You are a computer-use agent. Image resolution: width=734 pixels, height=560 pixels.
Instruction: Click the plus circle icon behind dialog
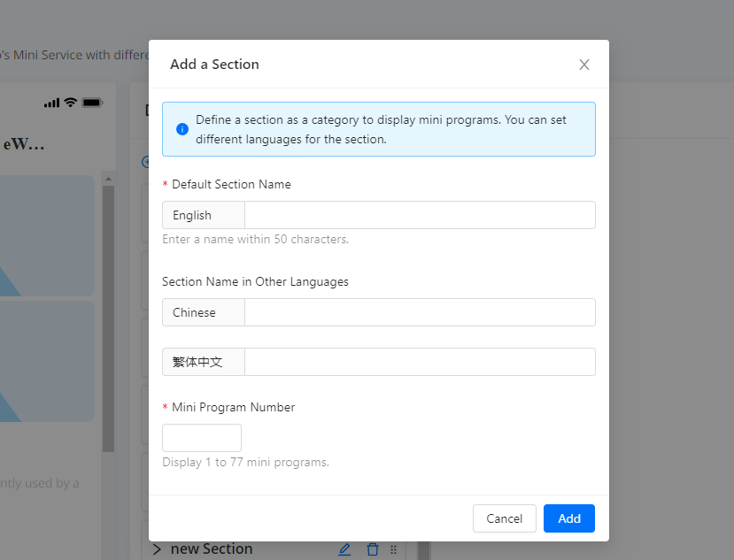pos(145,162)
